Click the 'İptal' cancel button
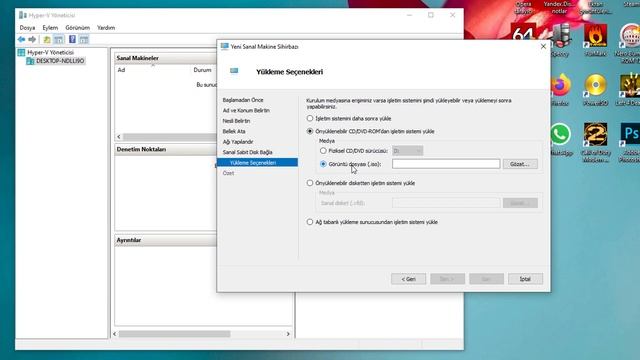Image resolution: width=640 pixels, height=360 pixels. click(525, 279)
